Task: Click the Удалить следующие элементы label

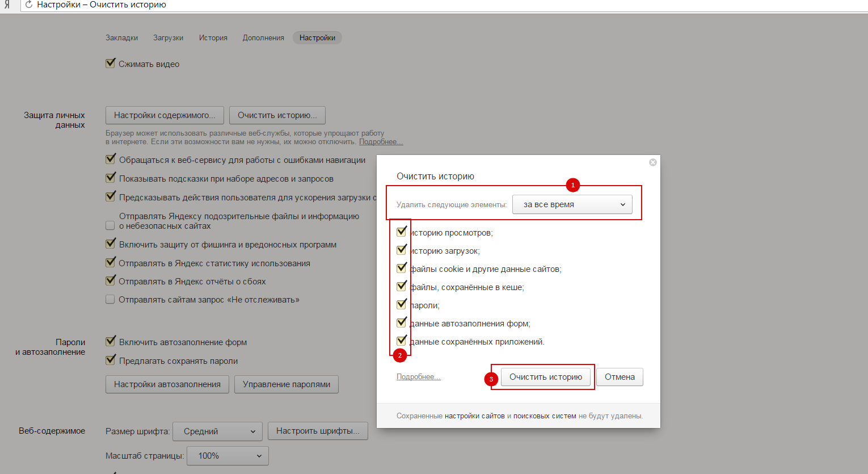Action: (452, 205)
